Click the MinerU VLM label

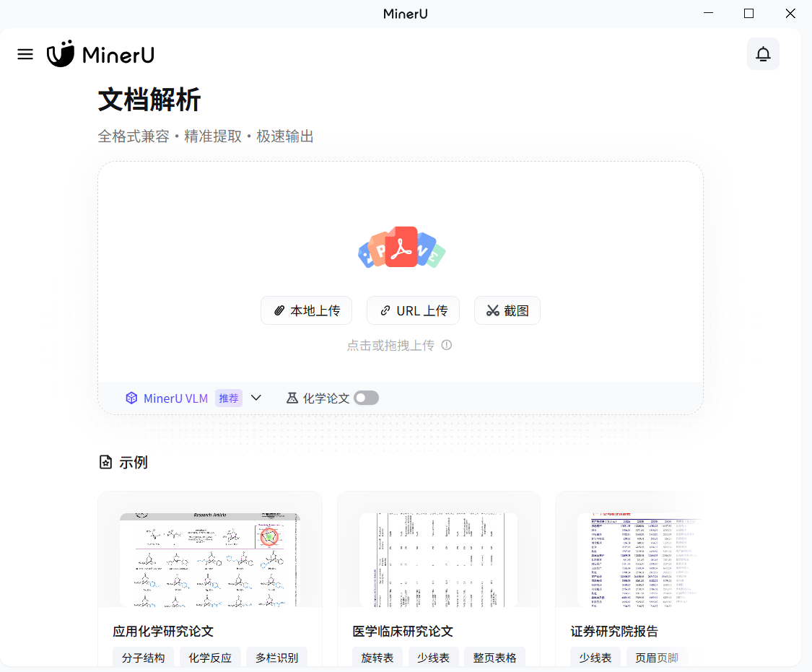175,398
